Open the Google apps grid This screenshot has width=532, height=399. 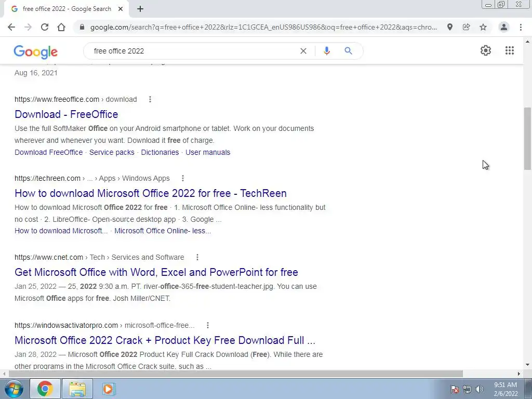pos(510,50)
